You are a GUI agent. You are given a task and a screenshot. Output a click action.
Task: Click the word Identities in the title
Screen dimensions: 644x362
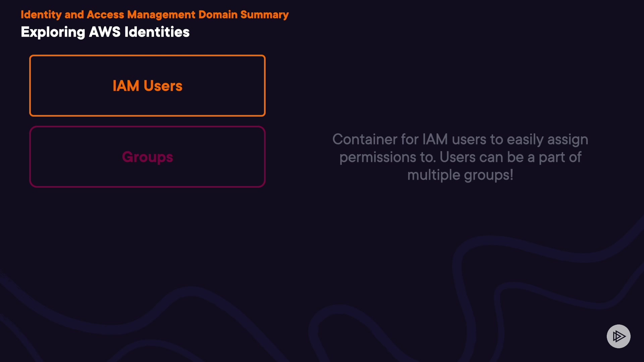click(157, 32)
